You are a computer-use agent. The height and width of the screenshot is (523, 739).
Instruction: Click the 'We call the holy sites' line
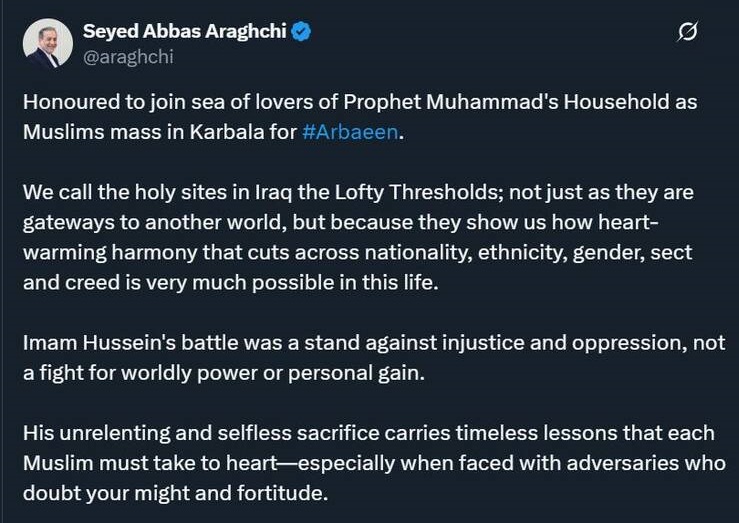358,192
